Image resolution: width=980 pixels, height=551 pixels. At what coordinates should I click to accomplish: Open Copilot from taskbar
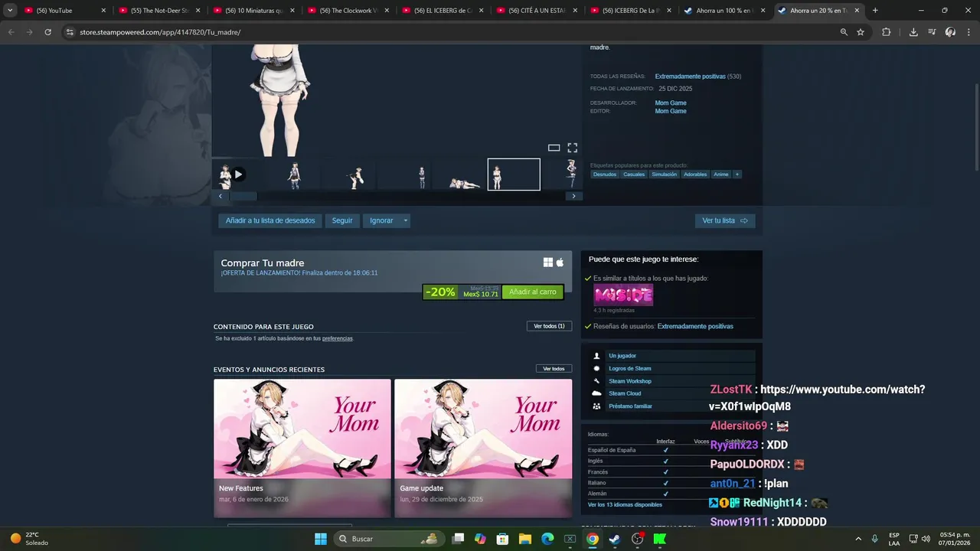[480, 539]
